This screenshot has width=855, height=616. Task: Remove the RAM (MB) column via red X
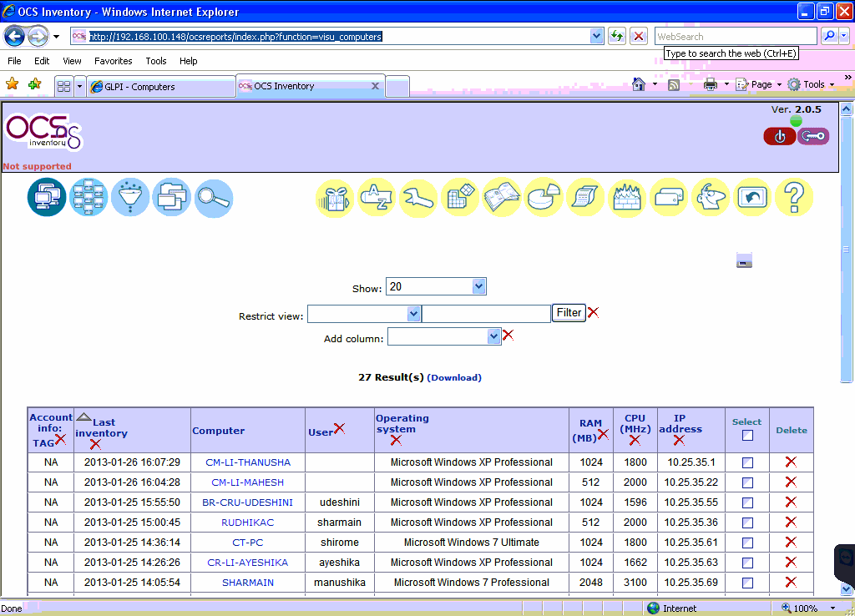603,435
